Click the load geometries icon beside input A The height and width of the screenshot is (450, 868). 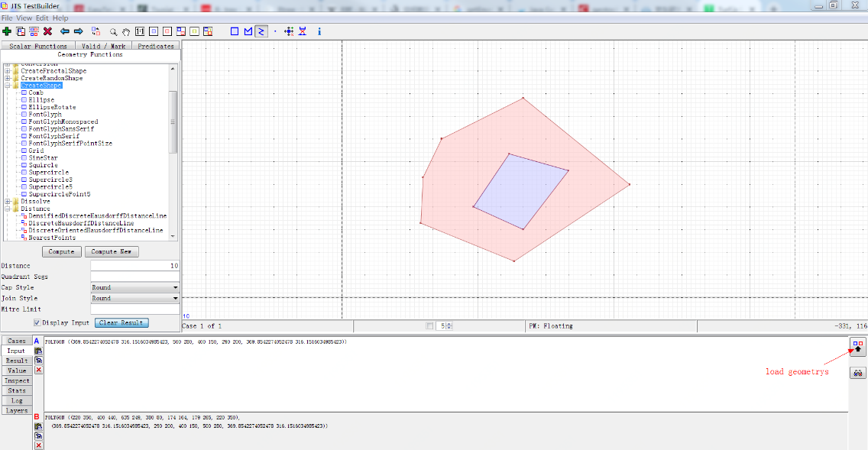tap(857, 348)
